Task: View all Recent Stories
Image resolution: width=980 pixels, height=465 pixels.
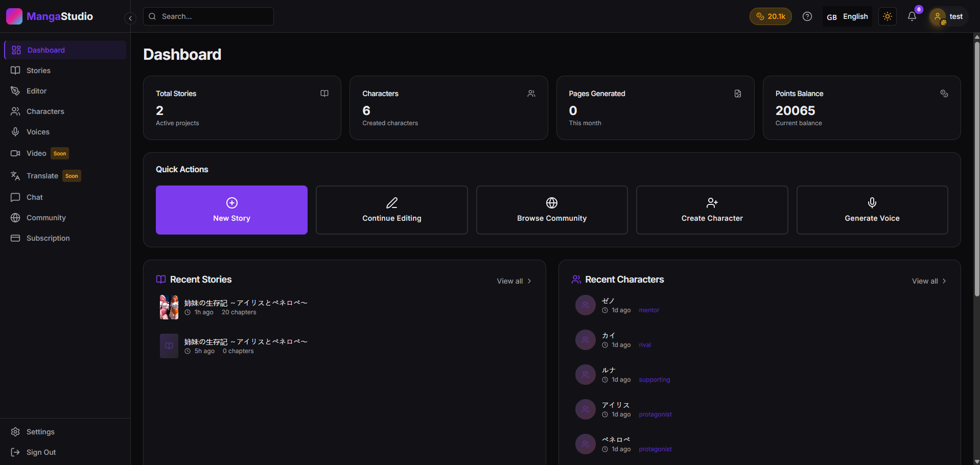Action: (x=514, y=281)
